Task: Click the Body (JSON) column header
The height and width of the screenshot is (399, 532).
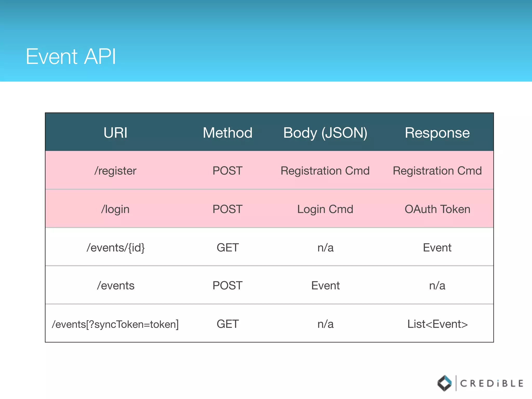Action: click(x=325, y=133)
